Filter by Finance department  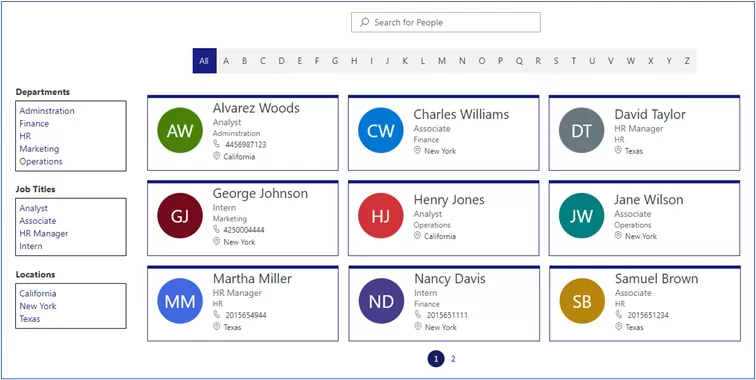tap(34, 123)
